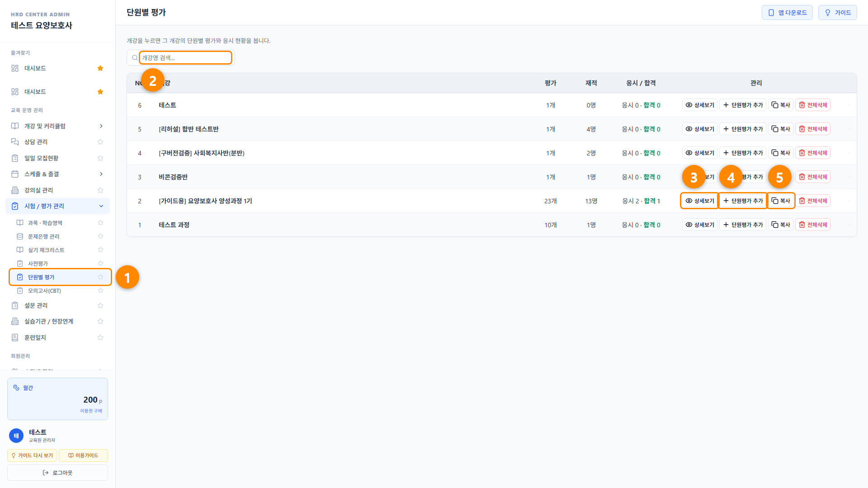Click the 개강명 검색 input field
The image size is (868, 488).
tap(185, 58)
